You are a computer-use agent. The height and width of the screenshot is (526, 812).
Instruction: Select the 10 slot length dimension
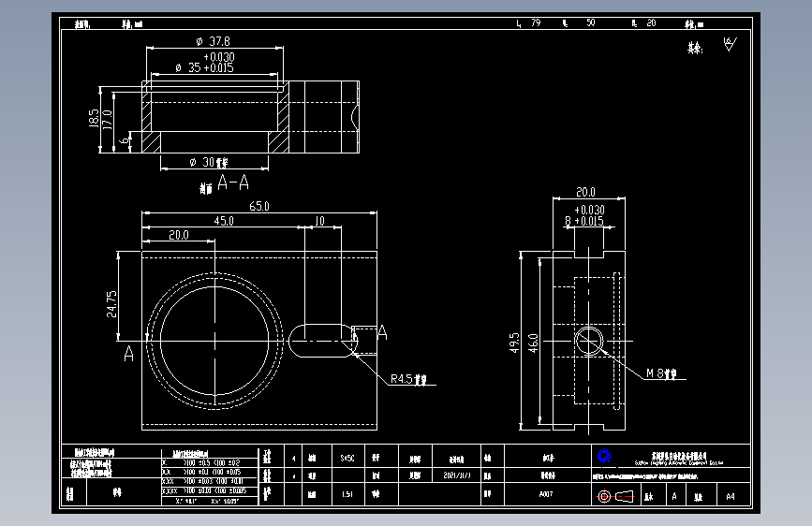click(319, 221)
